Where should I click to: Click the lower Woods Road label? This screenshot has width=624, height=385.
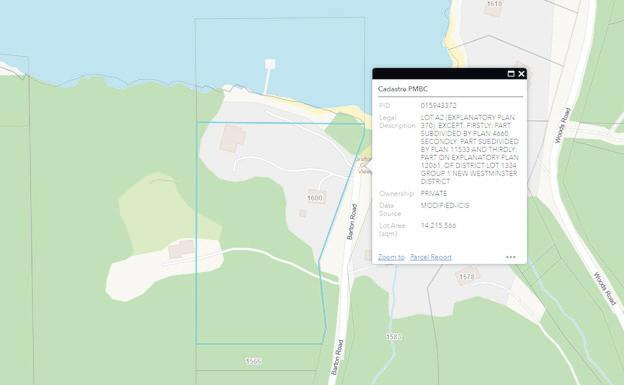[x=605, y=289]
